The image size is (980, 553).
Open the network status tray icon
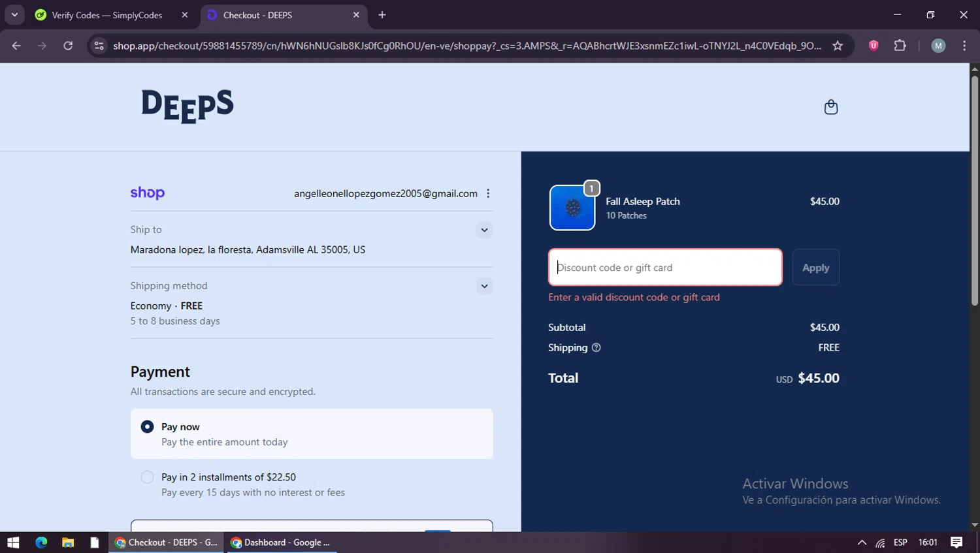[881, 543]
